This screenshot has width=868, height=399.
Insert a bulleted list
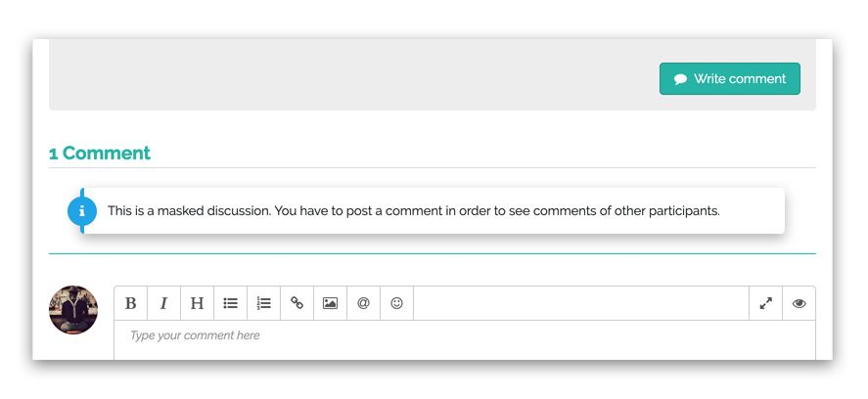pos(230,303)
